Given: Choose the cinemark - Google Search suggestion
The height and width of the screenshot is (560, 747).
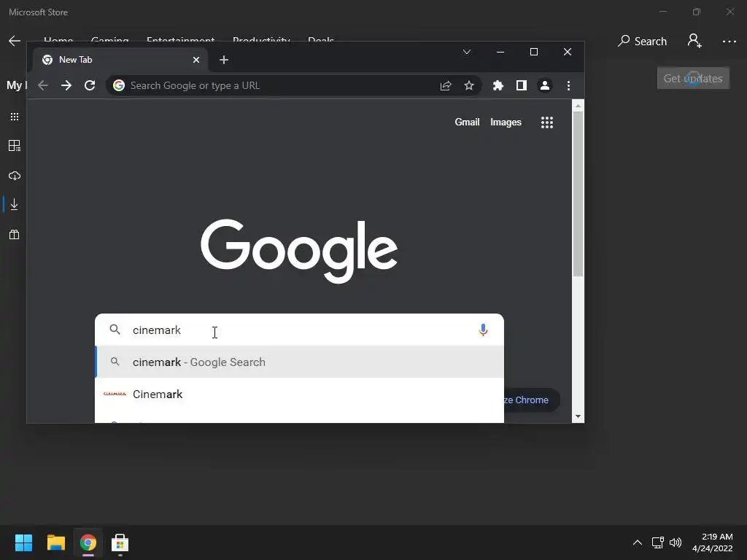Looking at the screenshot, I should tap(299, 362).
